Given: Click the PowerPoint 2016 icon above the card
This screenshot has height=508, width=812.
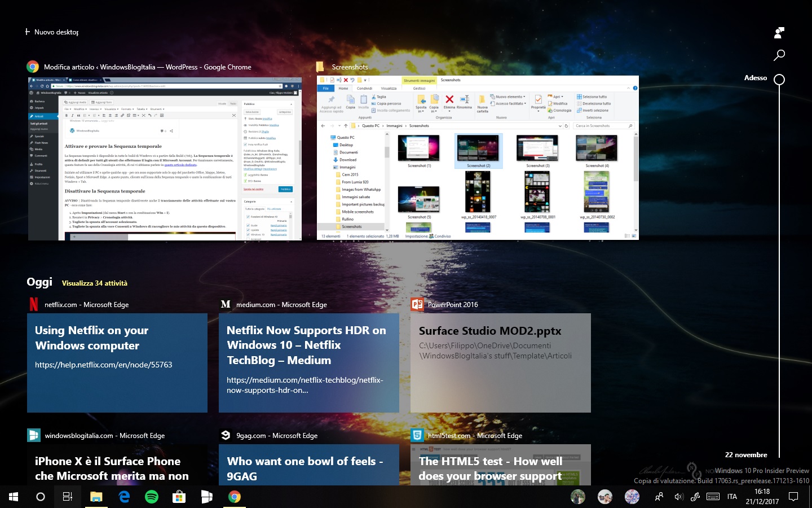Looking at the screenshot, I should 417,305.
